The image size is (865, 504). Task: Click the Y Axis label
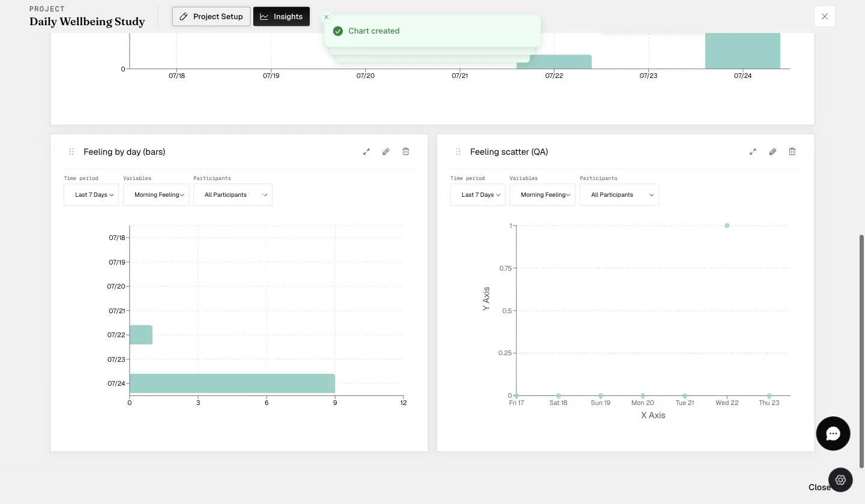(486, 299)
